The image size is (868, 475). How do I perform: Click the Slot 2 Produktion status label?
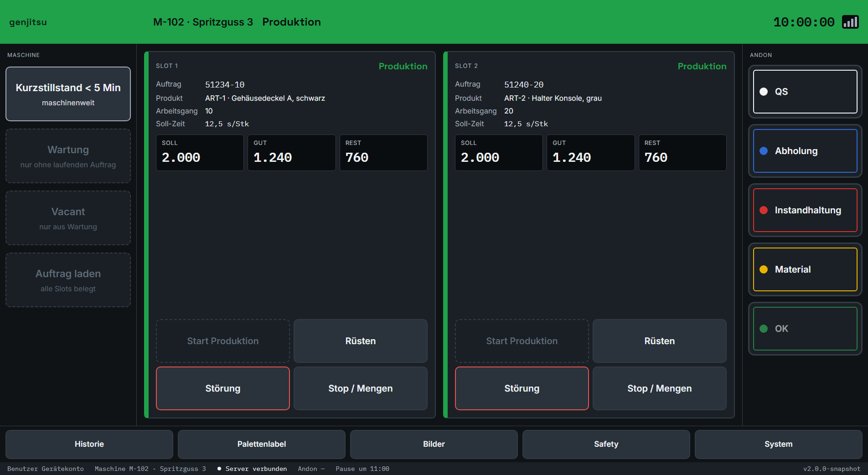coord(702,66)
